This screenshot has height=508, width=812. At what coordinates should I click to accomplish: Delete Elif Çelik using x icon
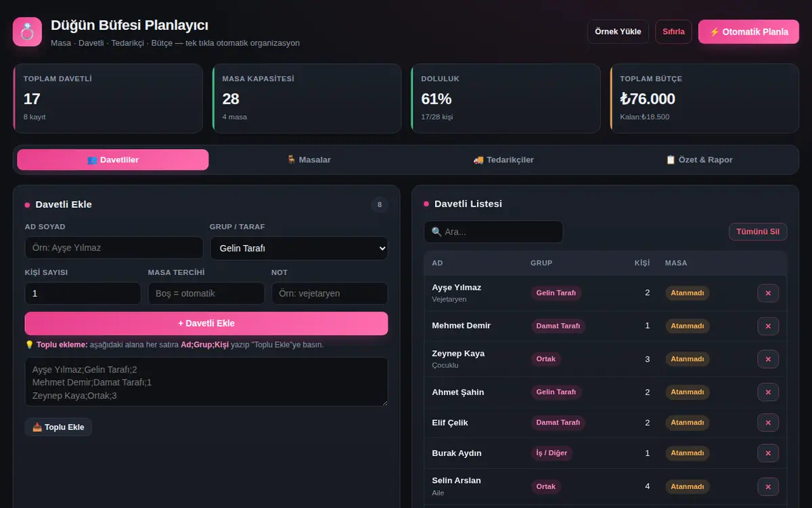(x=768, y=423)
